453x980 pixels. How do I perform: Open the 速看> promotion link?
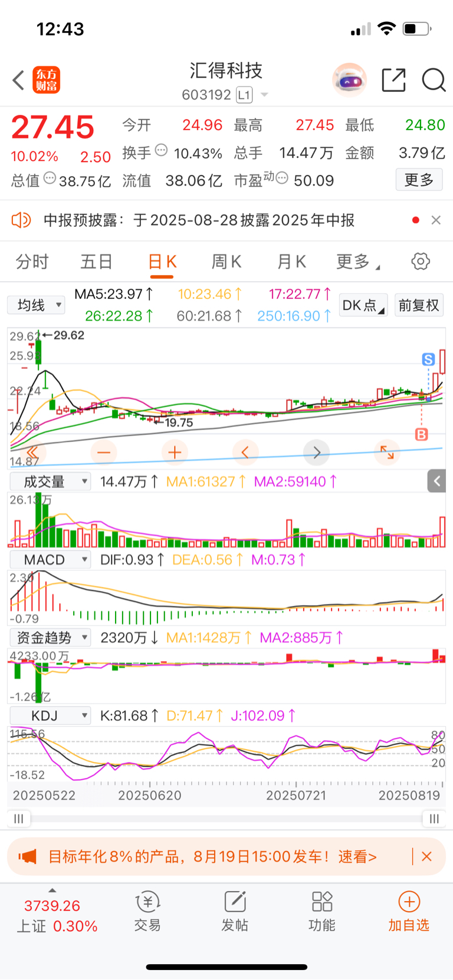[357, 856]
